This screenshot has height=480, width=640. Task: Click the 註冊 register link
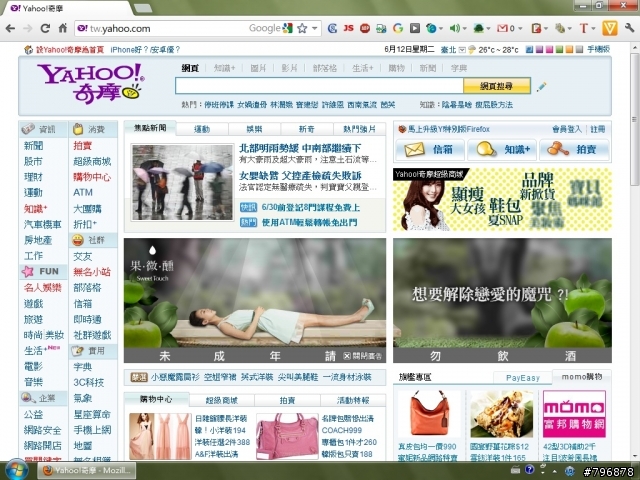click(598, 129)
